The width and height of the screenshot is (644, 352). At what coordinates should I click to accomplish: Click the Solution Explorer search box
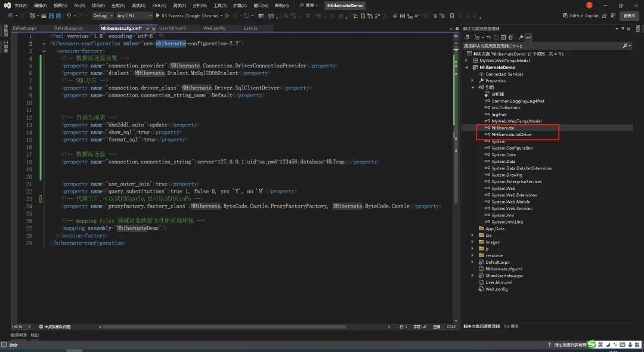point(537,45)
